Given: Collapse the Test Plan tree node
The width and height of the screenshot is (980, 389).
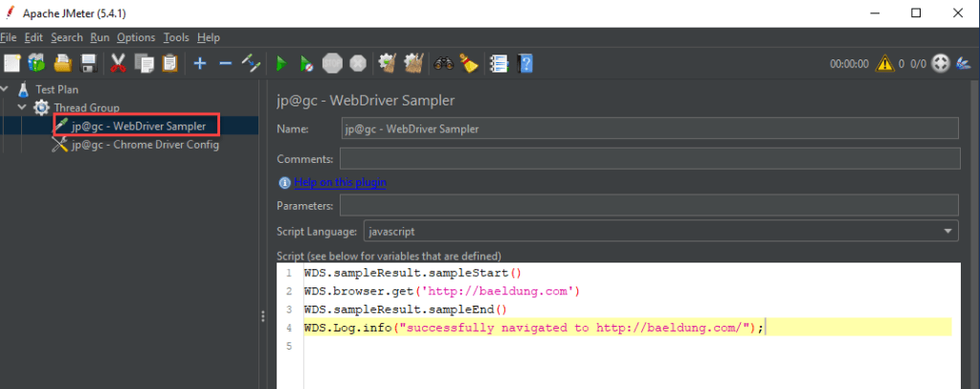Looking at the screenshot, I should click(5, 89).
